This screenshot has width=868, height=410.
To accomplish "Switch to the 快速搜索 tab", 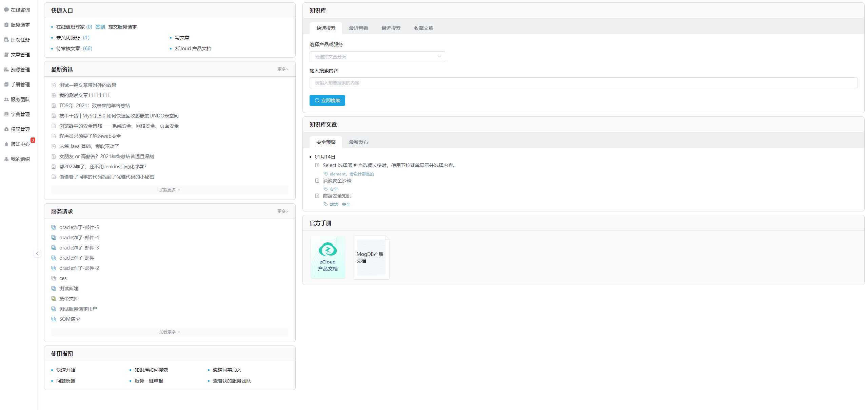I will (326, 28).
